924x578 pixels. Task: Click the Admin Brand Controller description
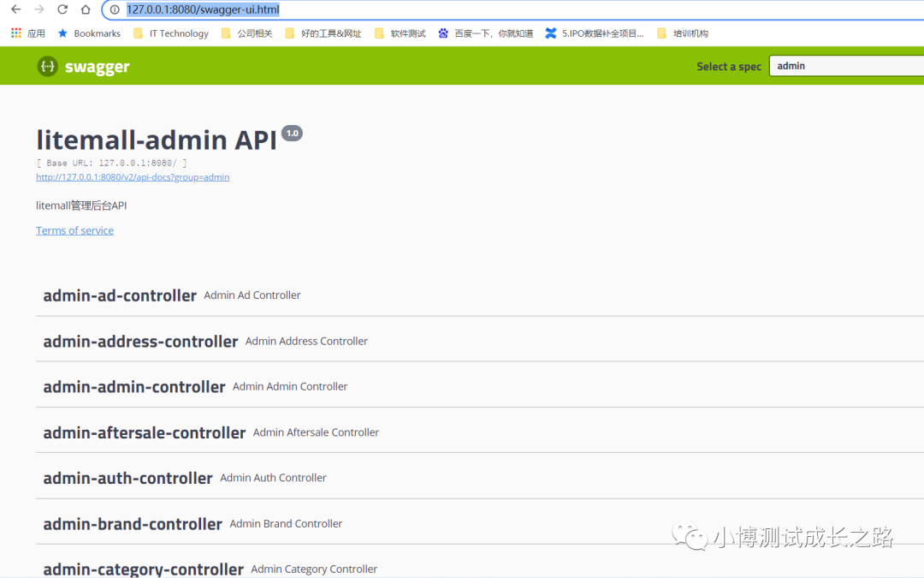point(286,524)
